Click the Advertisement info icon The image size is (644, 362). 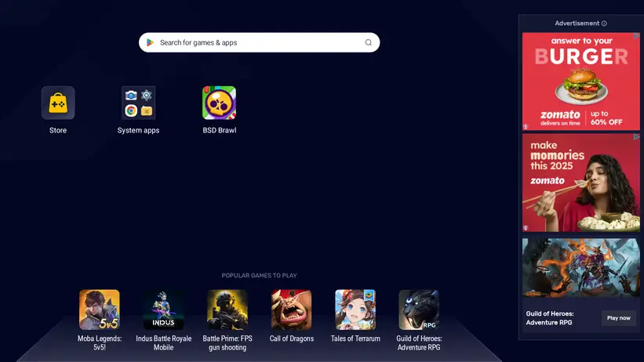coord(604,24)
